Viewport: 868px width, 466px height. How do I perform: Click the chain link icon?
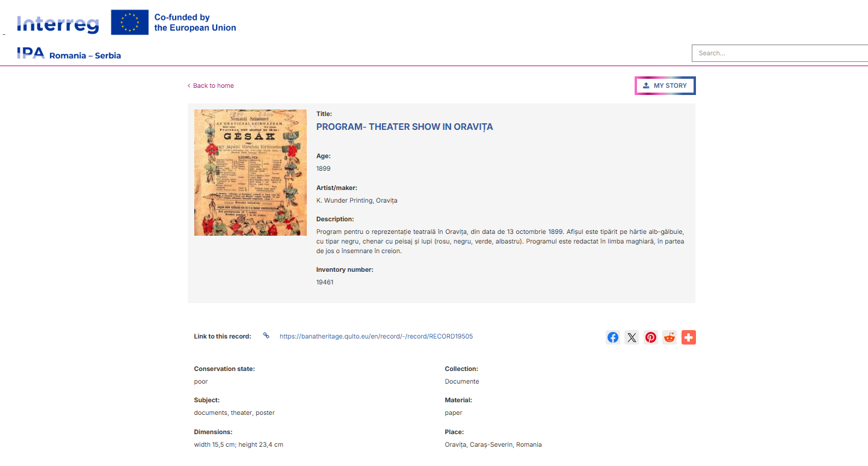coord(266,336)
